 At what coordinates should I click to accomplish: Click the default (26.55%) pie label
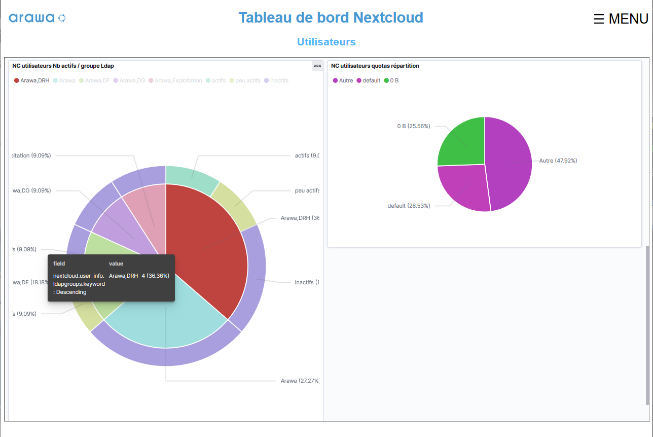[x=409, y=206]
